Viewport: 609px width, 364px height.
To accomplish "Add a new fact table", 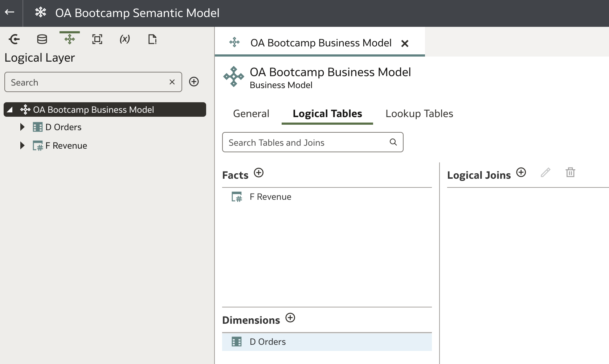I will click(x=259, y=173).
